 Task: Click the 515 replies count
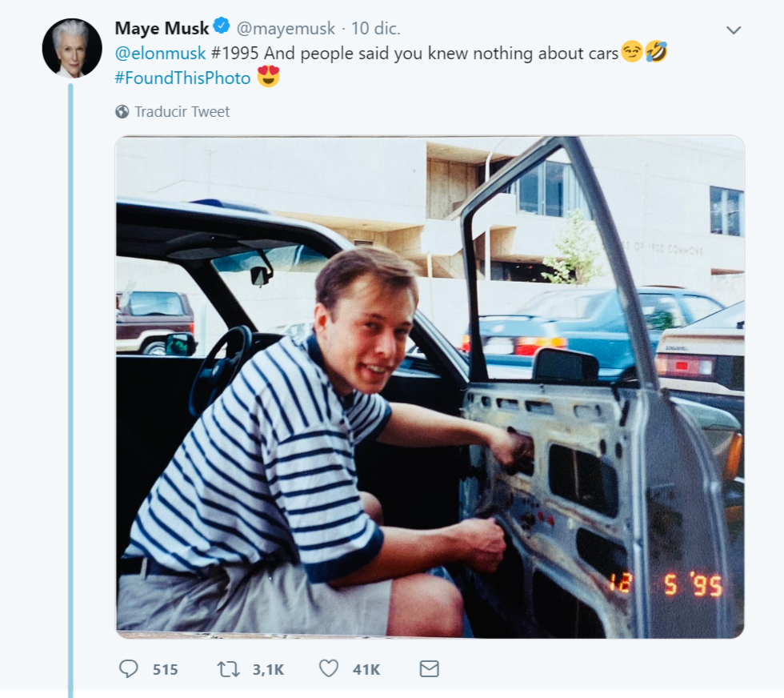pyautogui.click(x=165, y=669)
